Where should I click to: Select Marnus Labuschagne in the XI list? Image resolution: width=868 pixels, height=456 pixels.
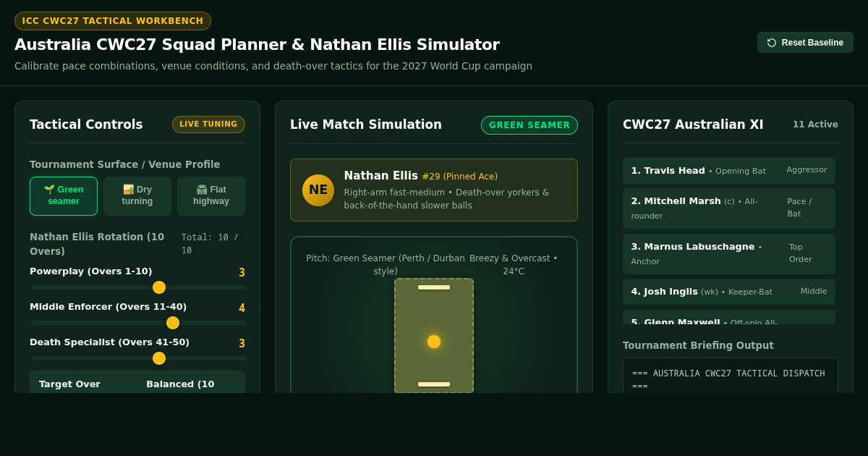(729, 254)
